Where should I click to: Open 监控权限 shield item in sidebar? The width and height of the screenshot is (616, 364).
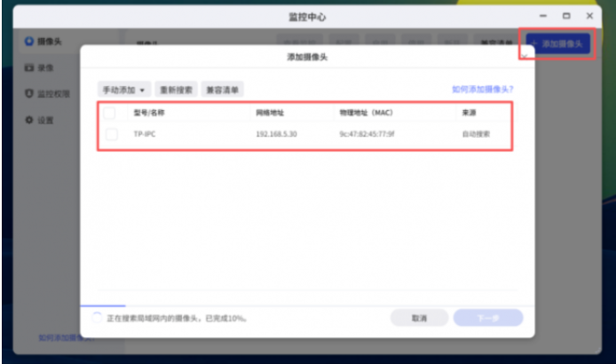(49, 93)
